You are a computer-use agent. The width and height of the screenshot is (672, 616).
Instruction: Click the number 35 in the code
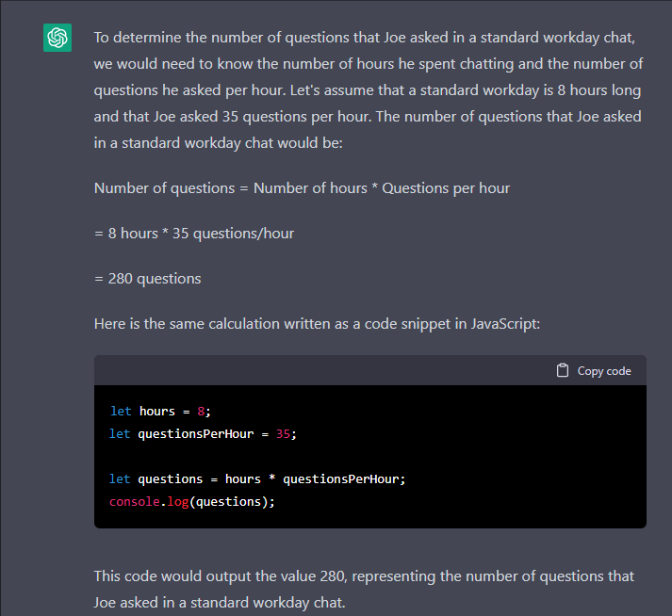[x=283, y=434]
